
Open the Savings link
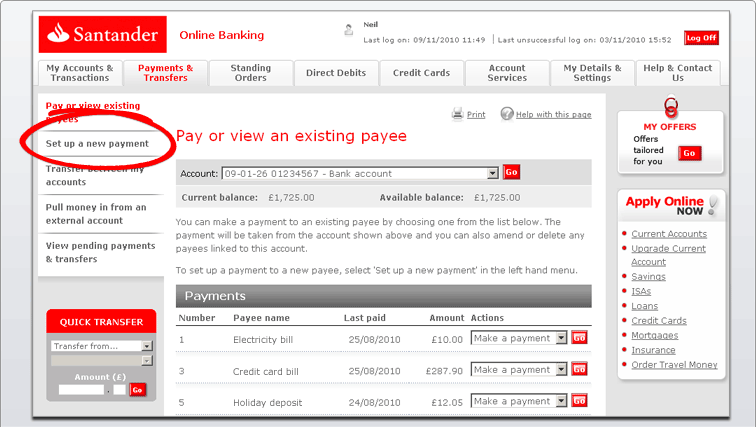click(x=648, y=277)
